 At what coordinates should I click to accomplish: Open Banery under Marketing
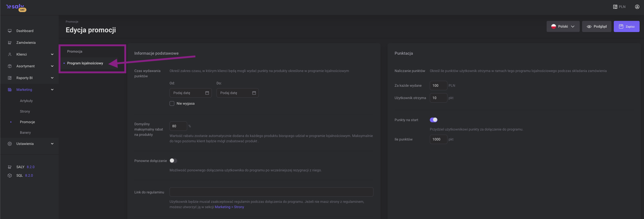pos(25,133)
